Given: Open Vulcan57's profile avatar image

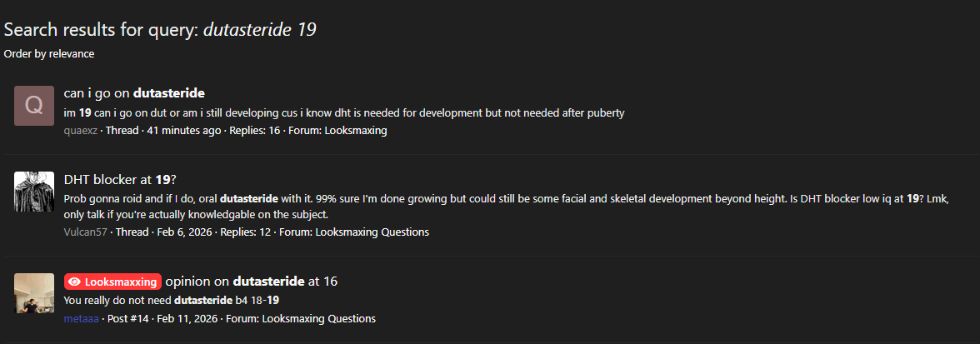Looking at the screenshot, I should click(x=34, y=192).
